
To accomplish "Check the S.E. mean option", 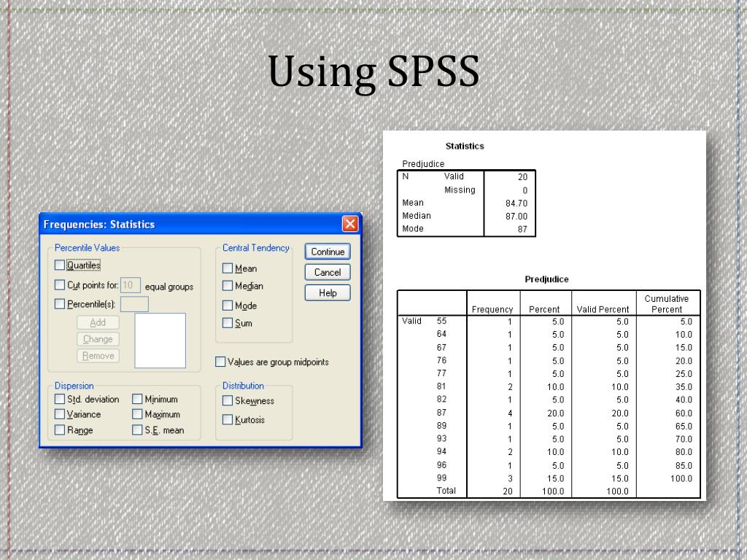I will coord(137,430).
